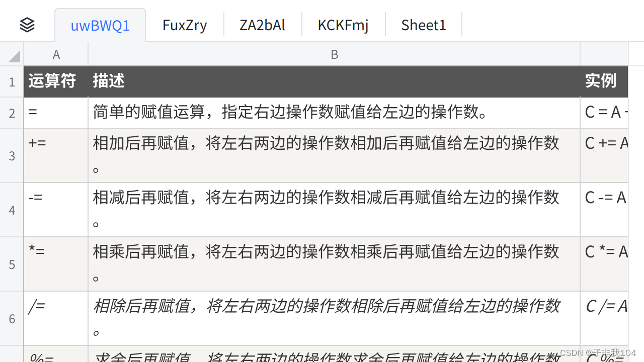The image size is (644, 362).
Task: Select the cell containing -= operator
Action: click(x=56, y=210)
